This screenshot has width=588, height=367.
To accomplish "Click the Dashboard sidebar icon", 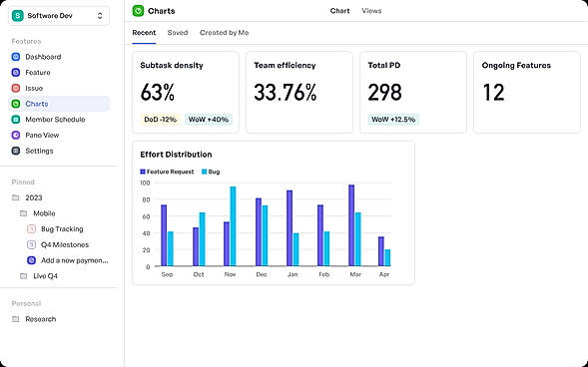I will coord(16,57).
